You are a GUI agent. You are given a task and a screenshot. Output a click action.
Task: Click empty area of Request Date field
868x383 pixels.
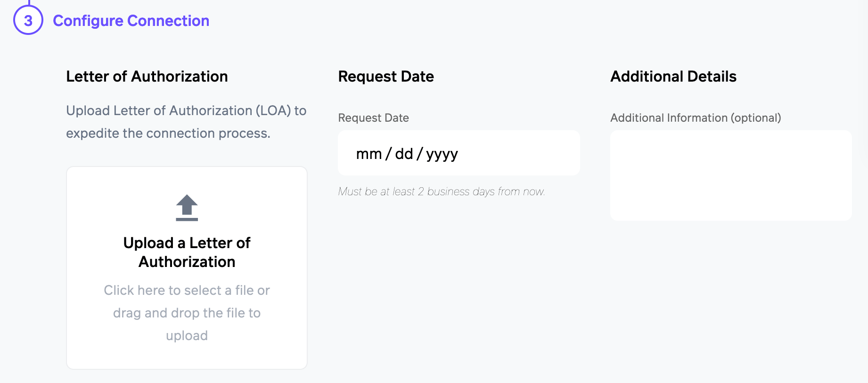523,153
